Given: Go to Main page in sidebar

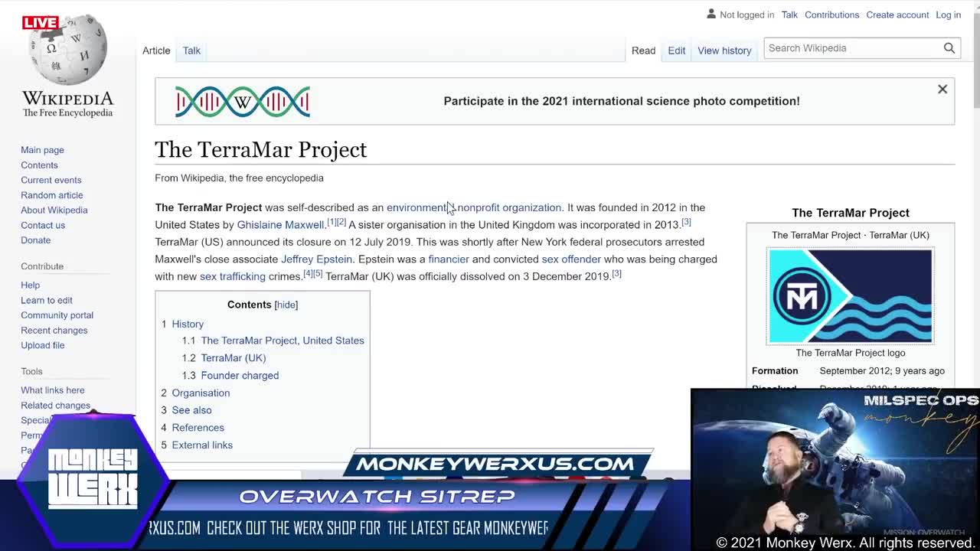Looking at the screenshot, I should click(x=42, y=150).
